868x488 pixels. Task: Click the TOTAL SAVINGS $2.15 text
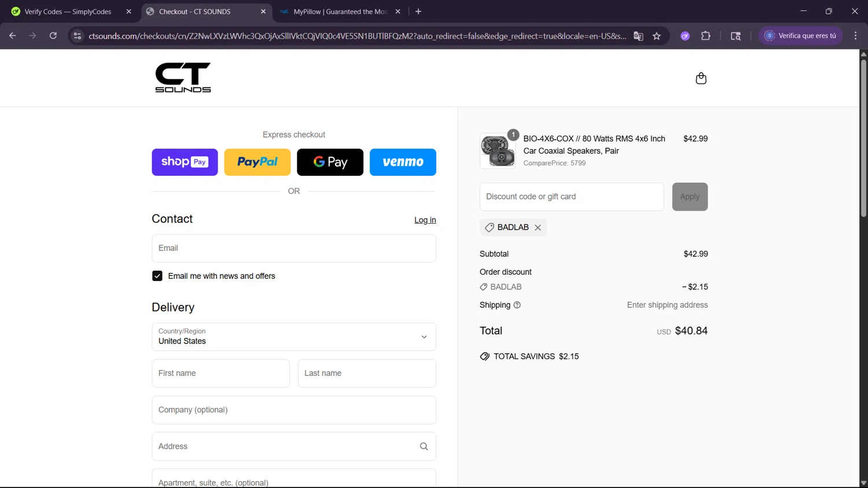click(x=536, y=357)
